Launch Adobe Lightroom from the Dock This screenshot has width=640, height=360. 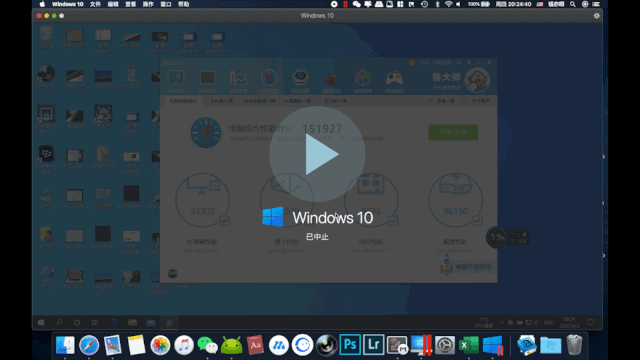[x=373, y=345]
